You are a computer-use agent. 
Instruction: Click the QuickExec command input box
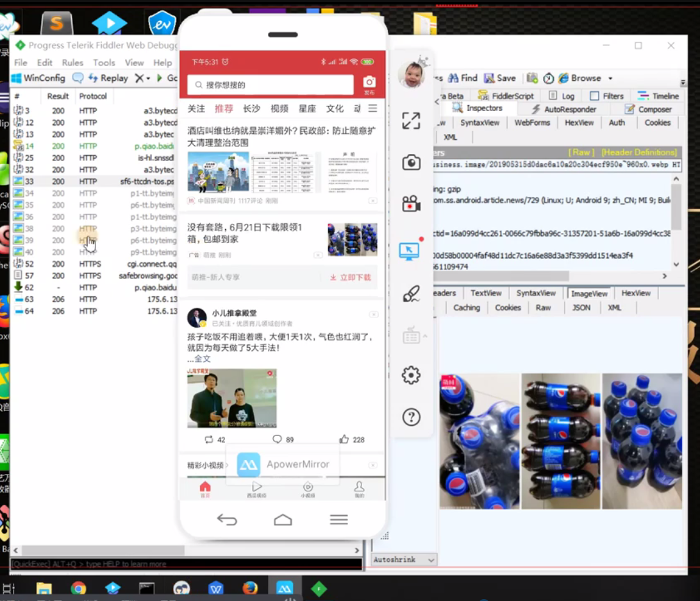click(186, 564)
